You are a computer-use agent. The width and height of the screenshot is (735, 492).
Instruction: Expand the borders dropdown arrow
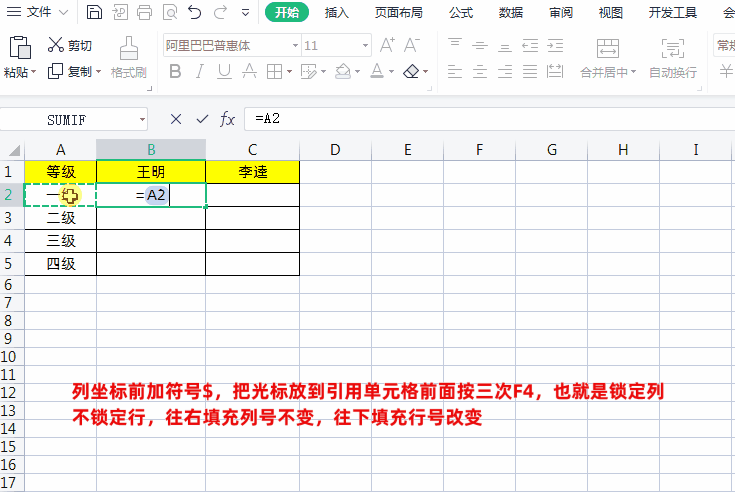[289, 72]
